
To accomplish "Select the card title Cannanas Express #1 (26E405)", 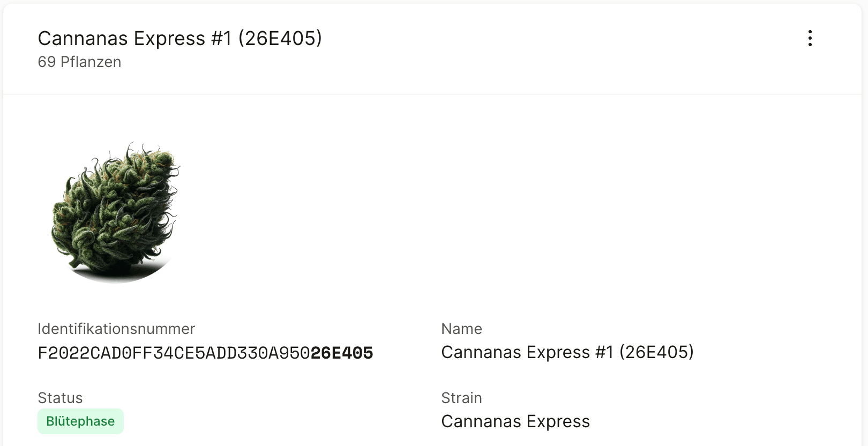I will click(x=179, y=39).
